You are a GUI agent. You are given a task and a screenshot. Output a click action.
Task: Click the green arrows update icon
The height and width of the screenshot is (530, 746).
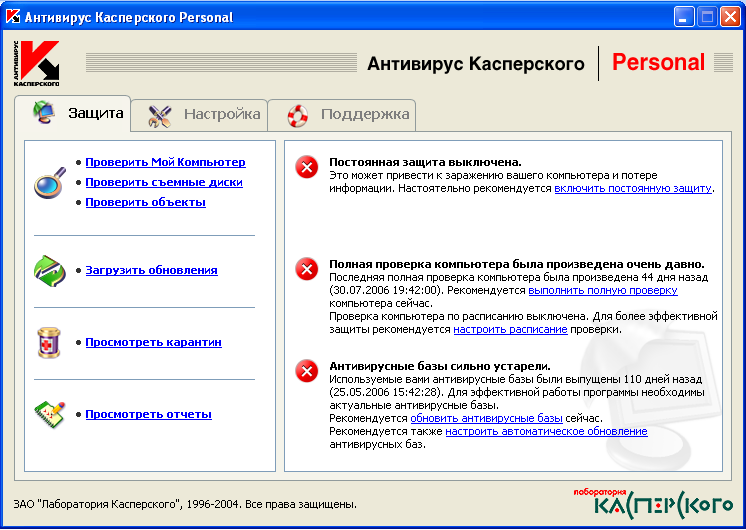(50, 271)
